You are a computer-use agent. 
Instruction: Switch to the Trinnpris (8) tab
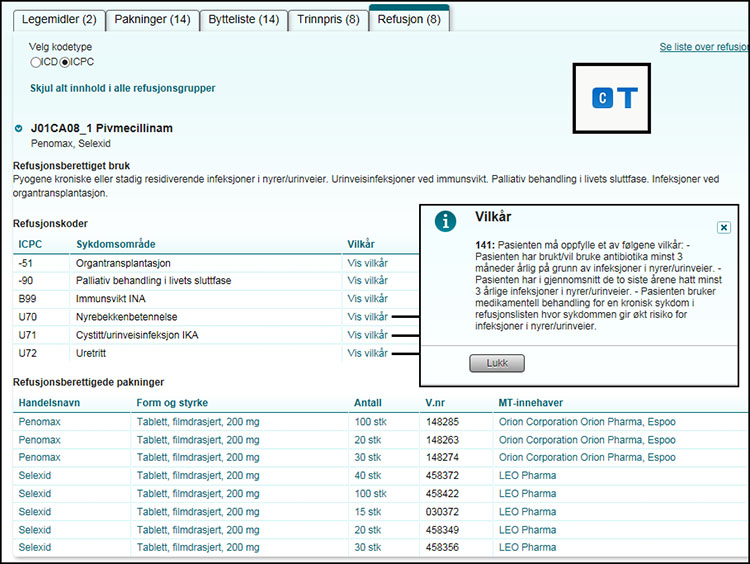tap(327, 19)
